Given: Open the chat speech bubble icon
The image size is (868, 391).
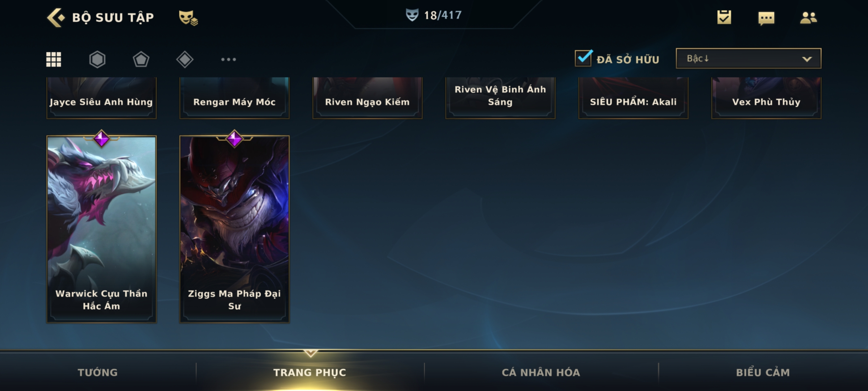Looking at the screenshot, I should tap(766, 18).
